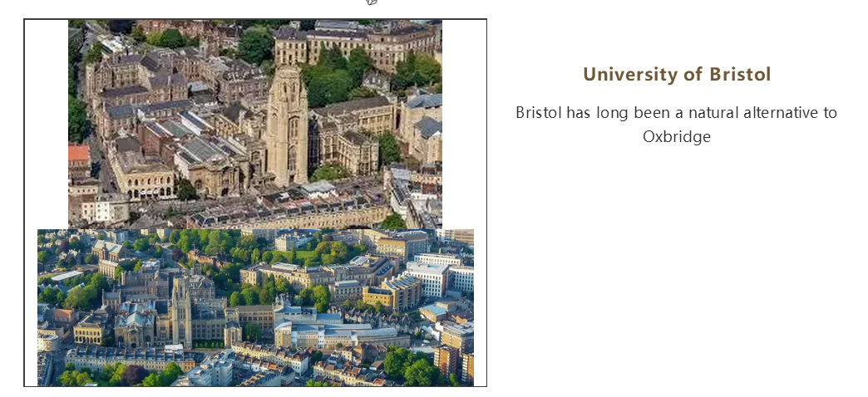Click the smaller tower in the lower photo

click(x=181, y=311)
